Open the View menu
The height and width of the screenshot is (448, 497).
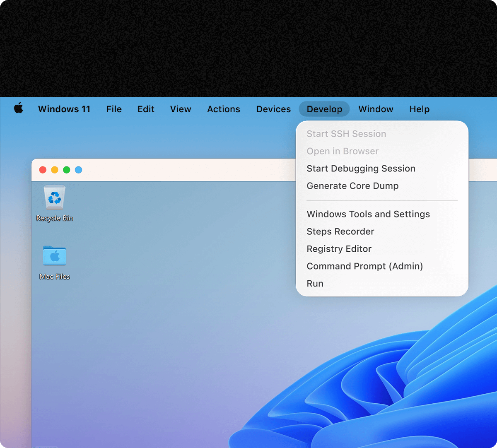pos(181,109)
